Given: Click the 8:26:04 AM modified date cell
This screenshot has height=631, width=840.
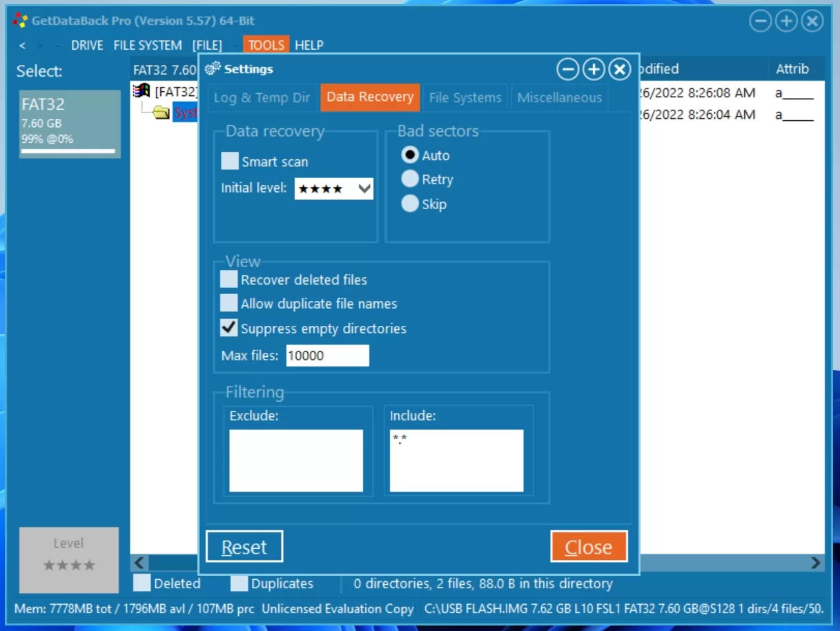Looking at the screenshot, I should click(x=698, y=115).
